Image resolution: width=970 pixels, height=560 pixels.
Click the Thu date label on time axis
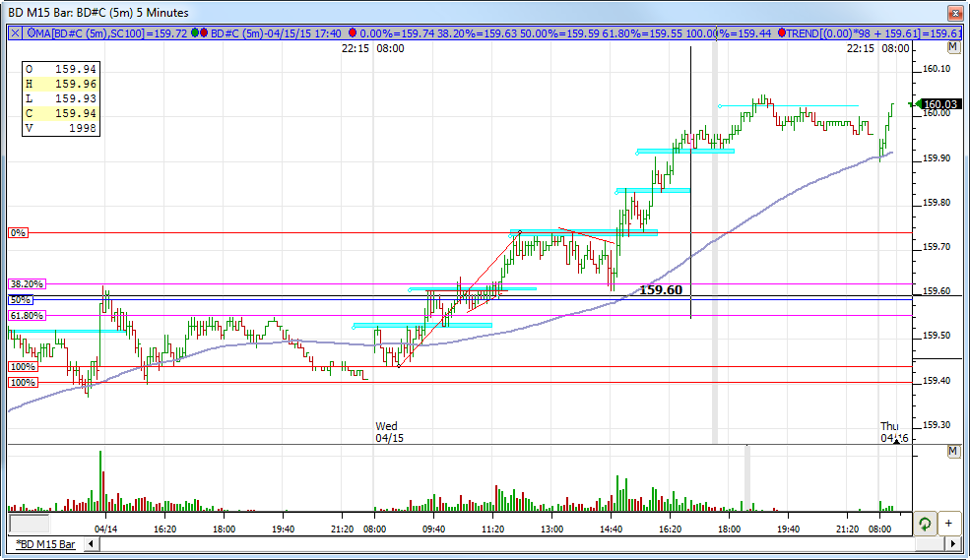click(889, 426)
